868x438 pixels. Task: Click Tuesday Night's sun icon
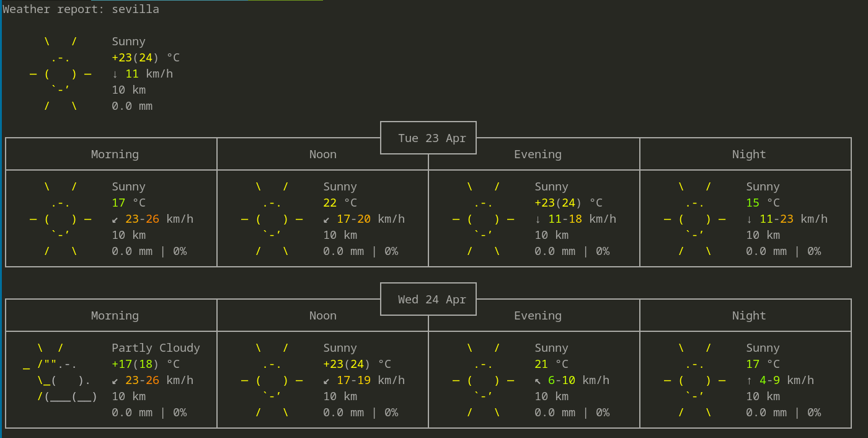pyautogui.click(x=695, y=219)
